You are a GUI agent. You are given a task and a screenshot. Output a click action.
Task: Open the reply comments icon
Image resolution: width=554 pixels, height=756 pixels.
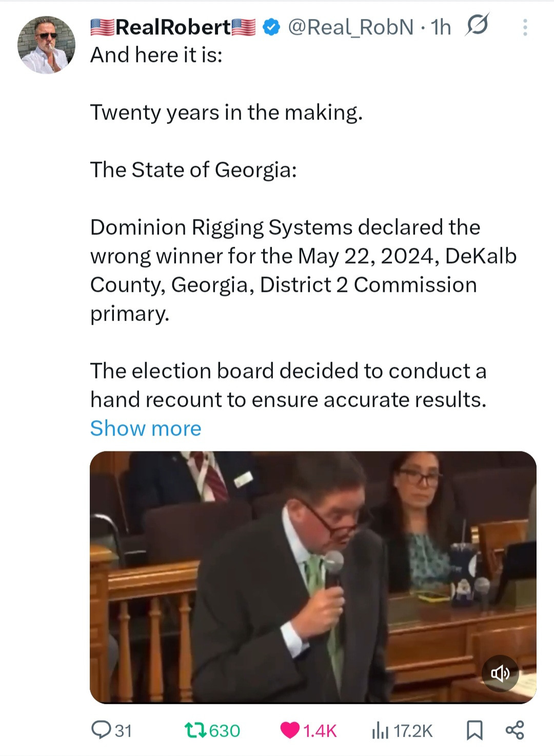tap(98, 730)
